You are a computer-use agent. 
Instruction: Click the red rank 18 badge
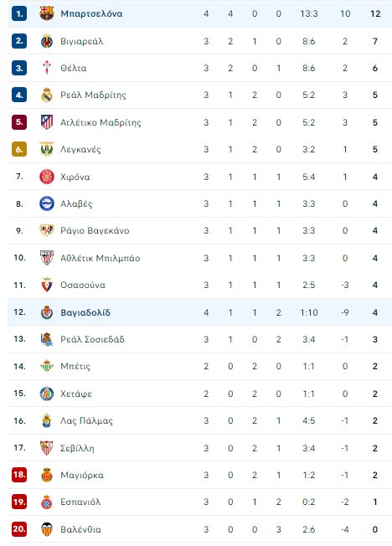19,475
